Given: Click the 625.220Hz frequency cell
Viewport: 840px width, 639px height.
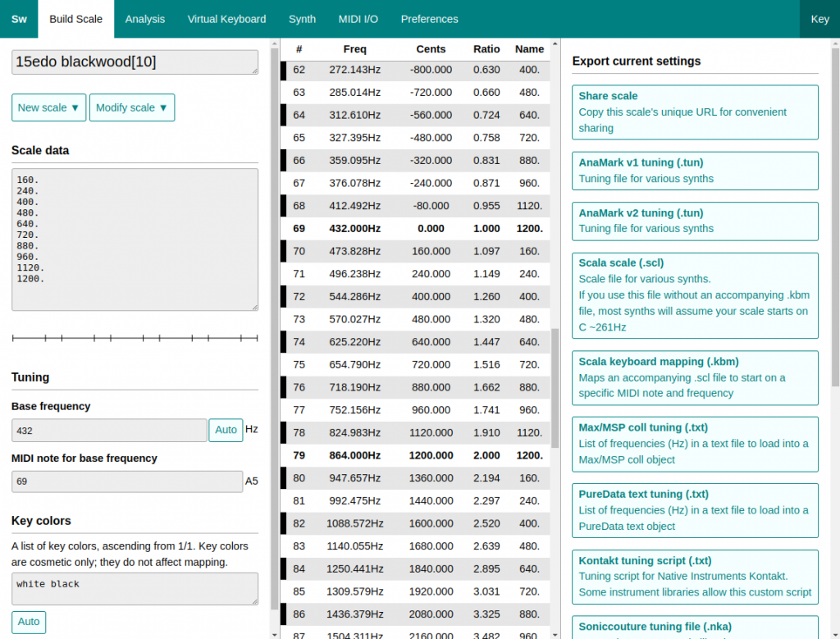Looking at the screenshot, I should (354, 342).
